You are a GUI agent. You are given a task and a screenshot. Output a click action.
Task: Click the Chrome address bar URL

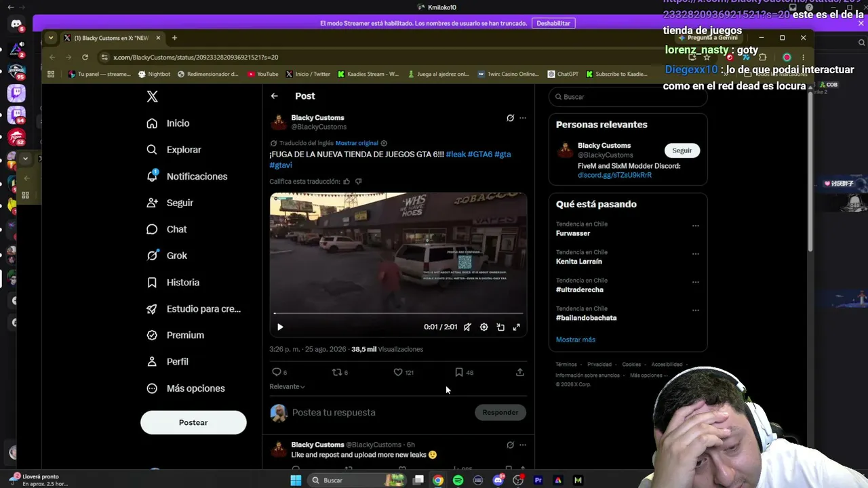point(196,58)
